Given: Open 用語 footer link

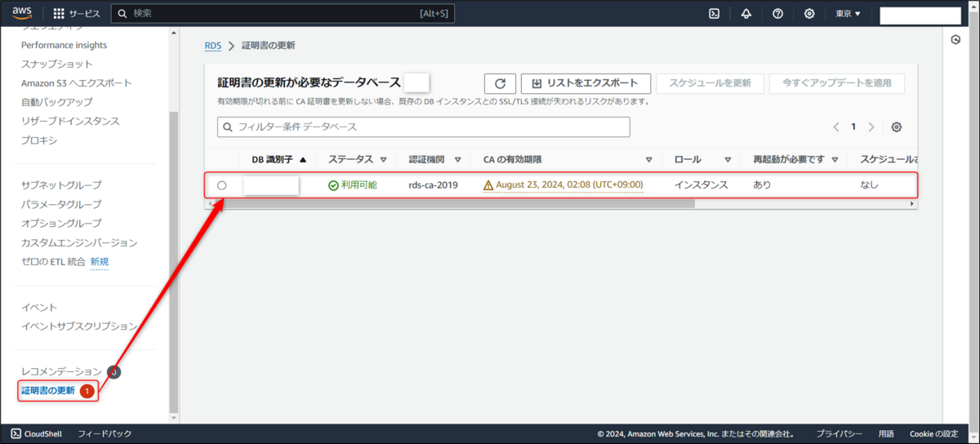Looking at the screenshot, I should (886, 433).
